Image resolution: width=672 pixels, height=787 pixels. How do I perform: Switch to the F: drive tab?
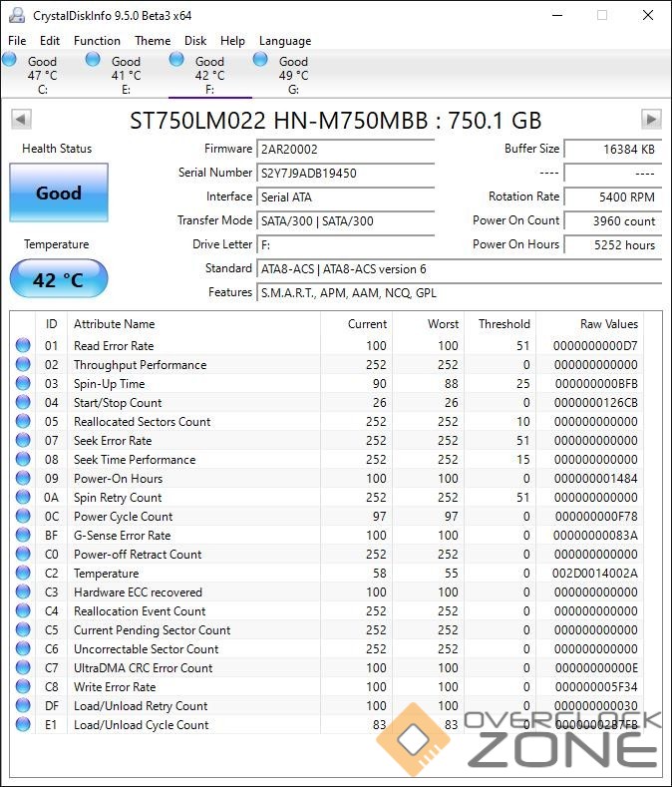tap(209, 75)
